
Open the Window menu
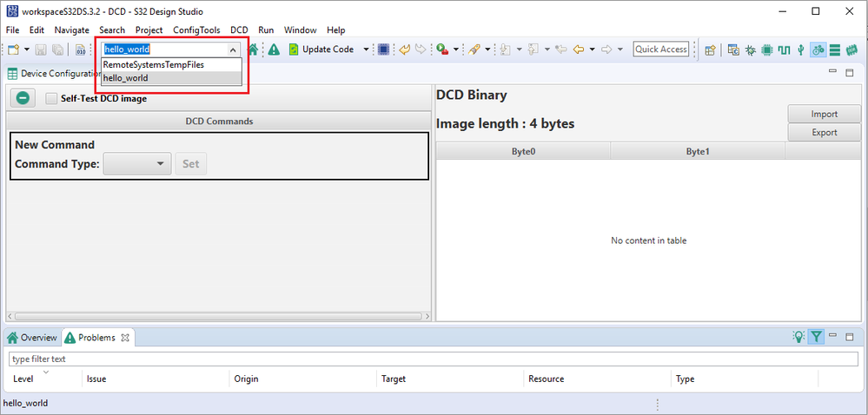point(300,30)
